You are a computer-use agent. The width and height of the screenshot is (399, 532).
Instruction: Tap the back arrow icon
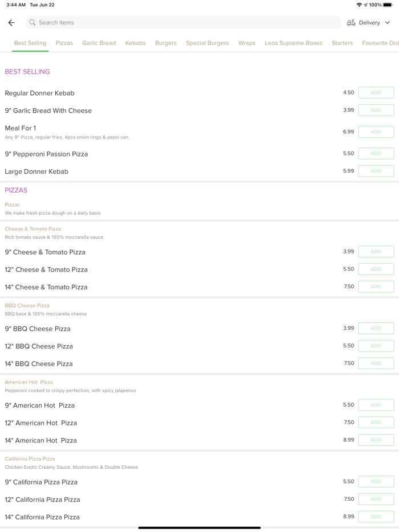click(x=11, y=23)
